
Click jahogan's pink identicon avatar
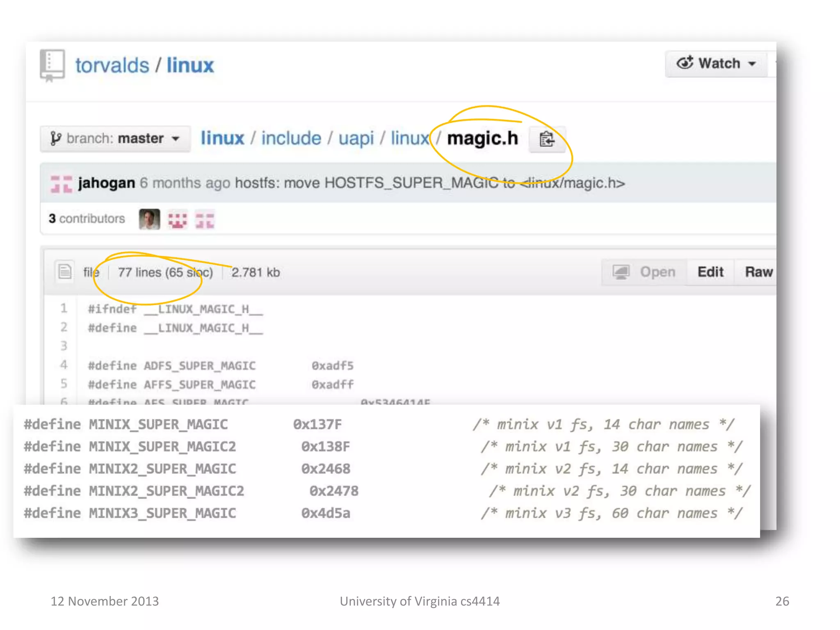coord(61,183)
